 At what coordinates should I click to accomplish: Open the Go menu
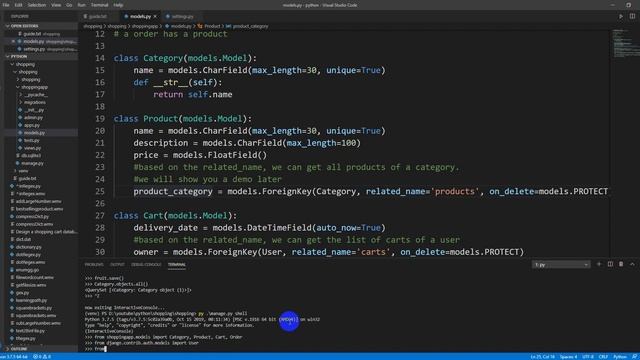coord(69,5)
